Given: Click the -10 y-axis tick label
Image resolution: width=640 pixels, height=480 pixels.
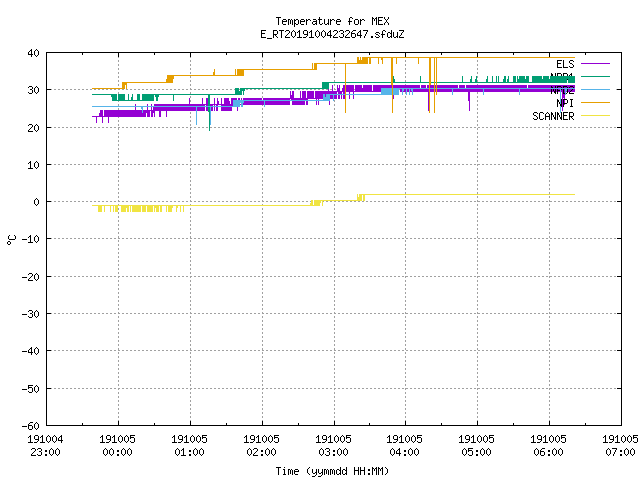Looking at the screenshot, I should [31, 239].
